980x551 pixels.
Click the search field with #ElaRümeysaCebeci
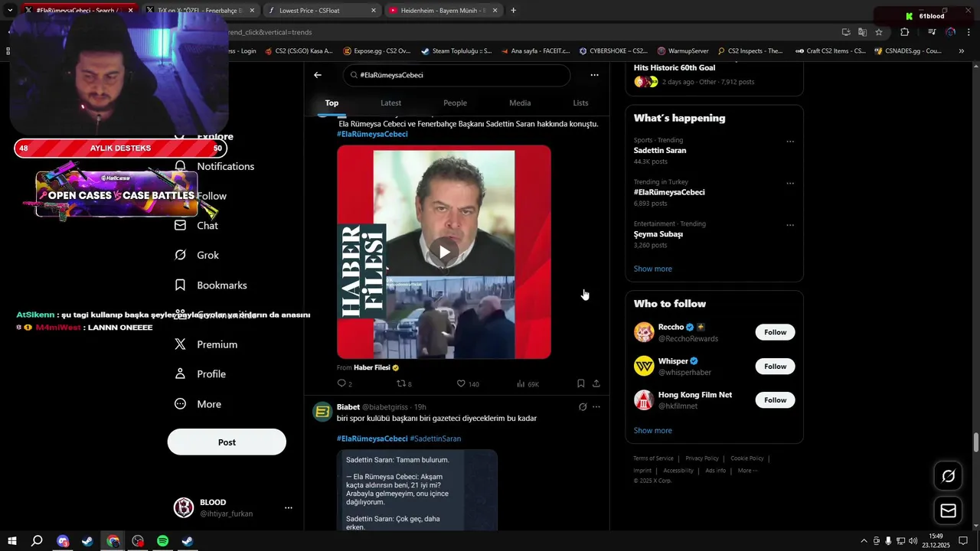(x=456, y=75)
